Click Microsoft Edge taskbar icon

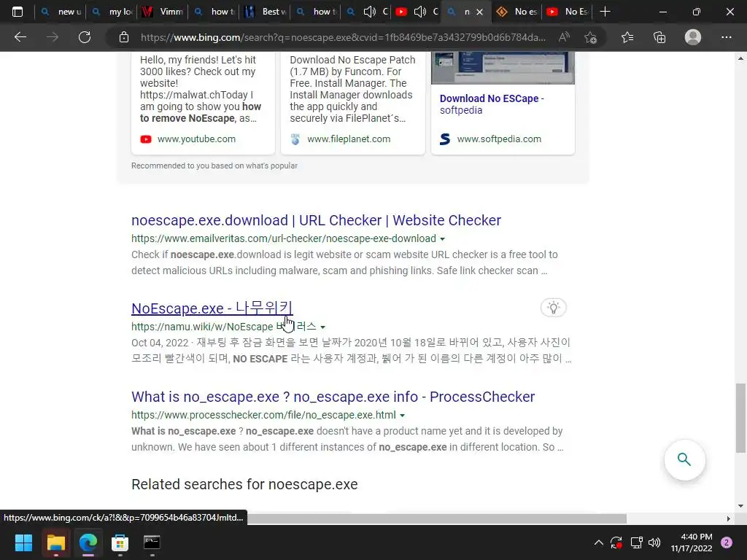point(88,542)
